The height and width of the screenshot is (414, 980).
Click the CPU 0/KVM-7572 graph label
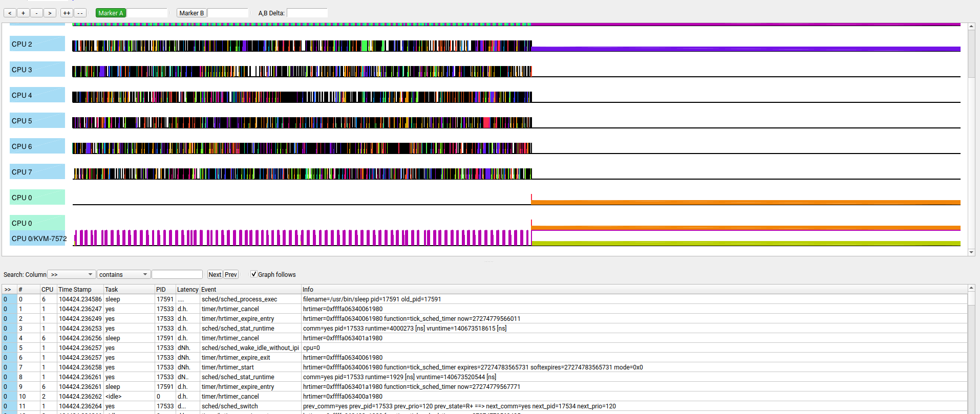click(x=39, y=238)
